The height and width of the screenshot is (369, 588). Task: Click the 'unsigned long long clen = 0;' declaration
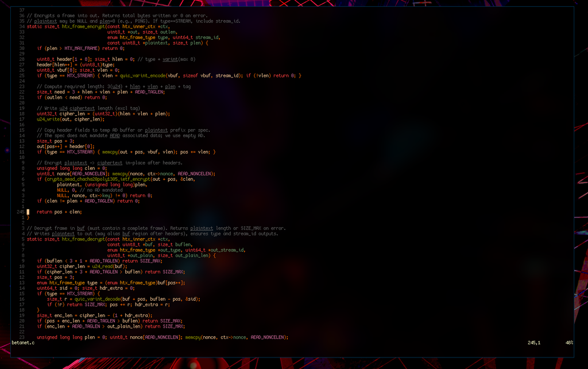coord(72,168)
